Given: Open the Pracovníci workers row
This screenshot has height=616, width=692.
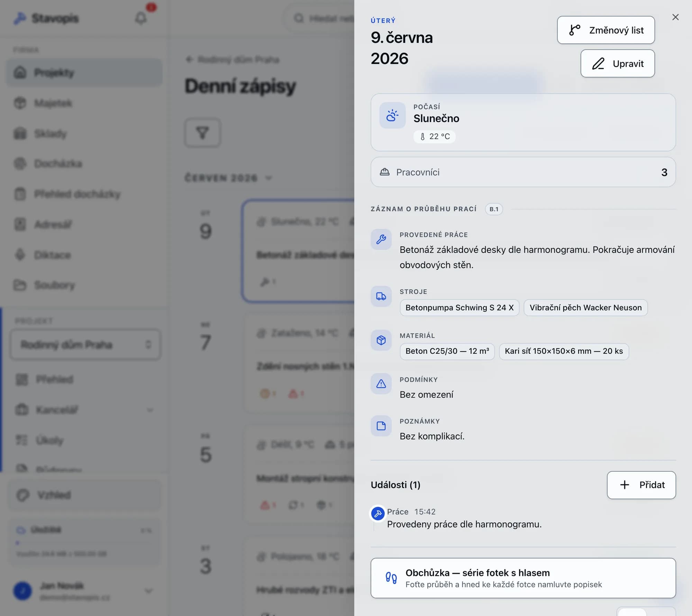Looking at the screenshot, I should pyautogui.click(x=523, y=172).
